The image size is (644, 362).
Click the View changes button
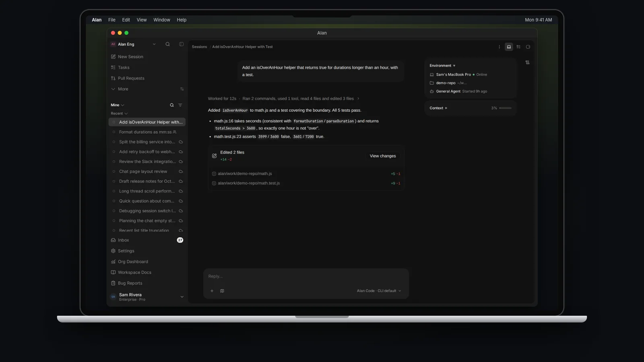click(383, 156)
